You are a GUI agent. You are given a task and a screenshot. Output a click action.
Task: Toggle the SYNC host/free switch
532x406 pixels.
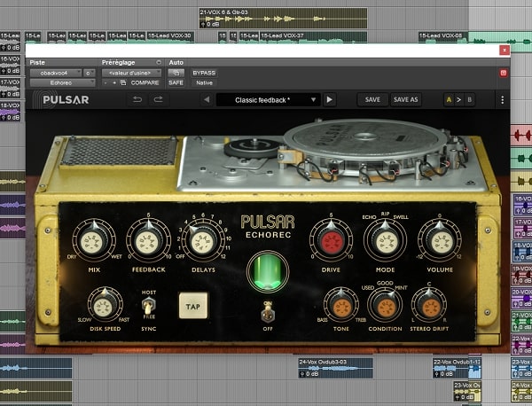(x=149, y=304)
